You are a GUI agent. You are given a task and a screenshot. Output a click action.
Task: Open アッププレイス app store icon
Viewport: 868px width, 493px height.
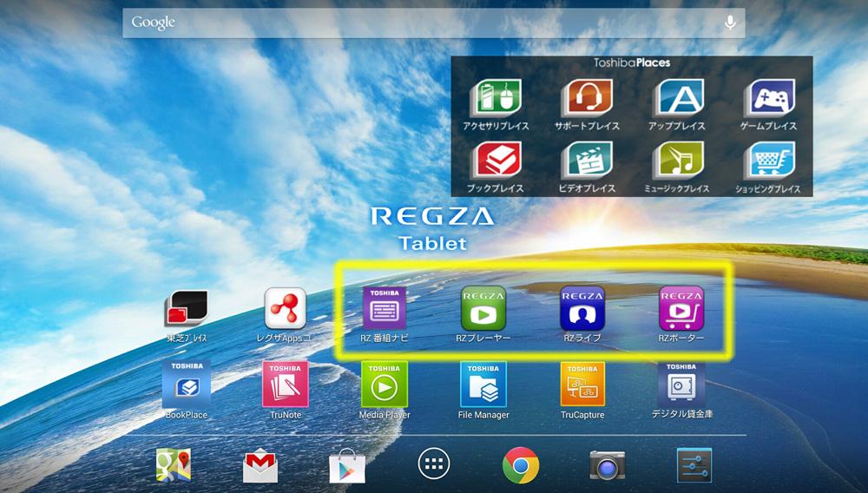[x=678, y=98]
